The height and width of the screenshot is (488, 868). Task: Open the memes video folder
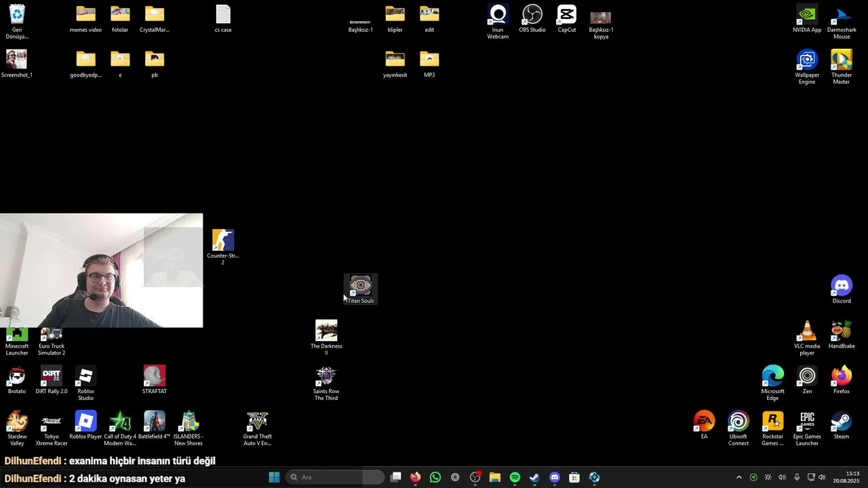85,18
